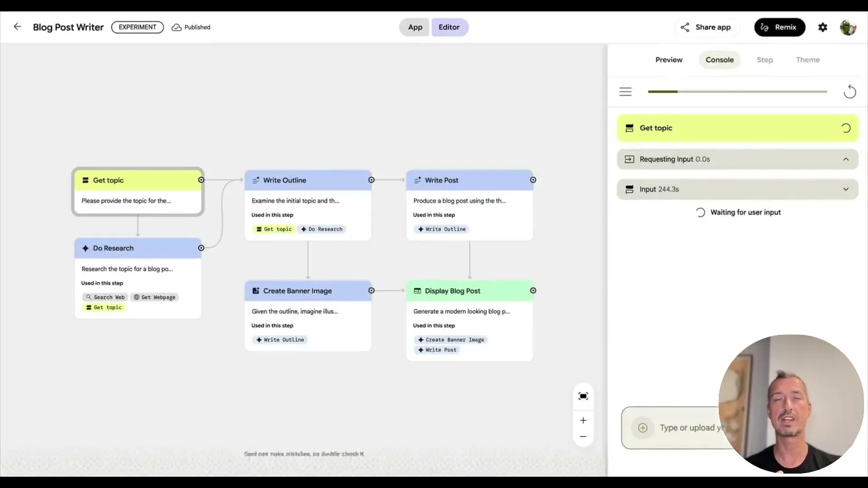The width and height of the screenshot is (868, 488).
Task: Click the Remix button
Action: pyautogui.click(x=780, y=27)
